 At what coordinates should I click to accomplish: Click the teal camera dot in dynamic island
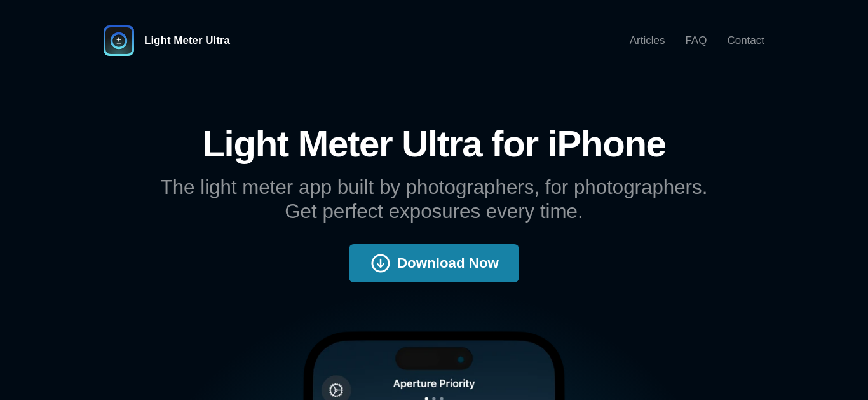pos(461,359)
